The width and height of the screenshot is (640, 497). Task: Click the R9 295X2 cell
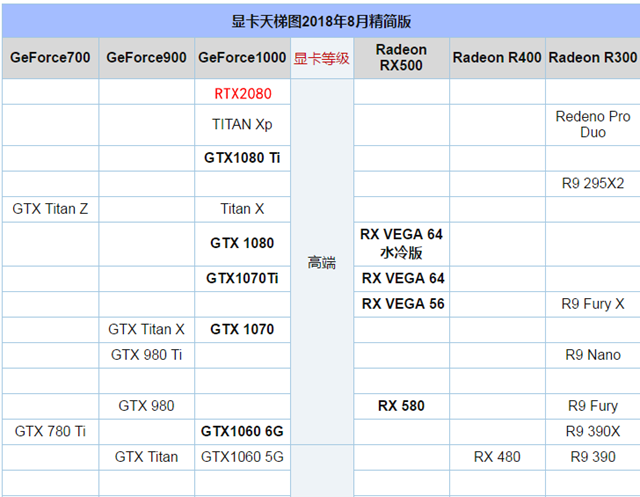[593, 184]
